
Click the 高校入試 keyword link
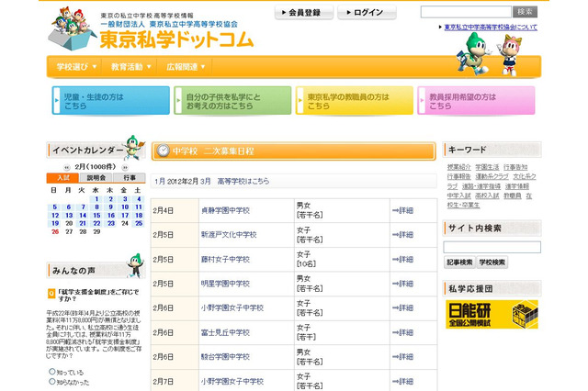[x=487, y=195]
